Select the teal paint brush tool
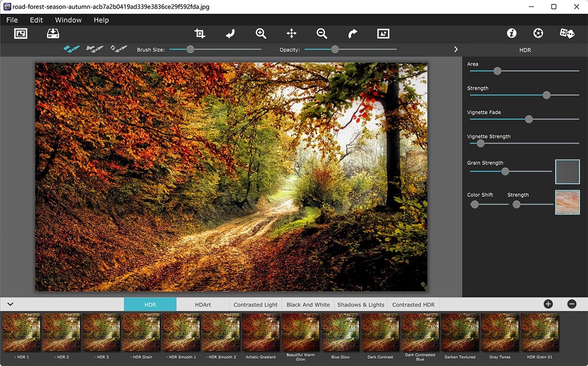Viewport: 588px width, 366px height. pos(71,49)
